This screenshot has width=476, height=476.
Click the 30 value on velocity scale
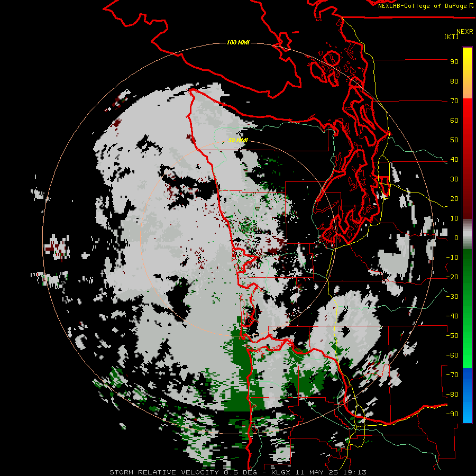pos(454,179)
